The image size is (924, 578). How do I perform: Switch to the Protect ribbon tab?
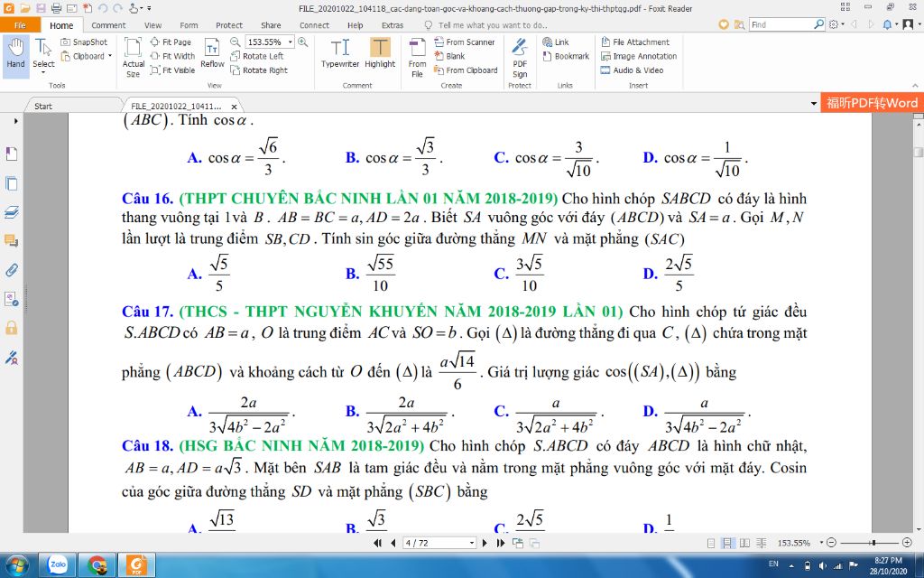(229, 25)
